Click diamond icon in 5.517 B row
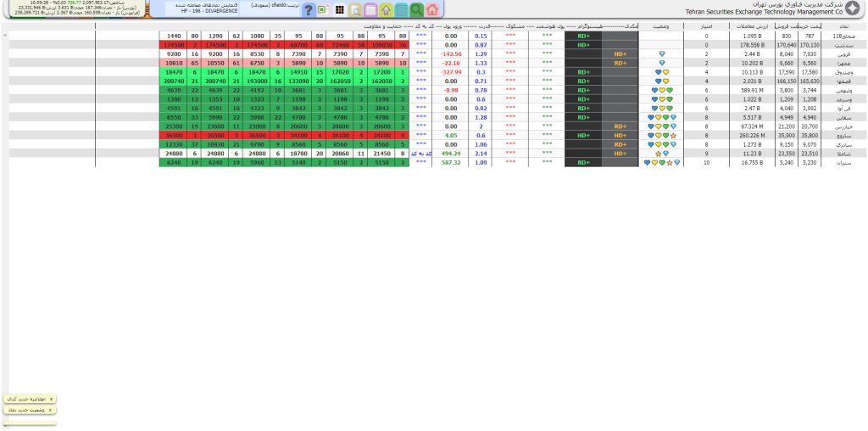This screenshot has width=868, height=431. [x=672, y=117]
